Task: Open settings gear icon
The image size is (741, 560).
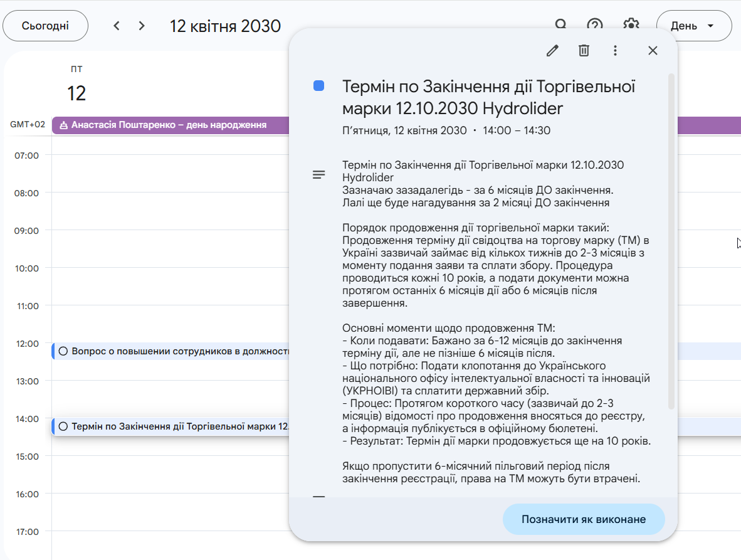Action: [631, 24]
